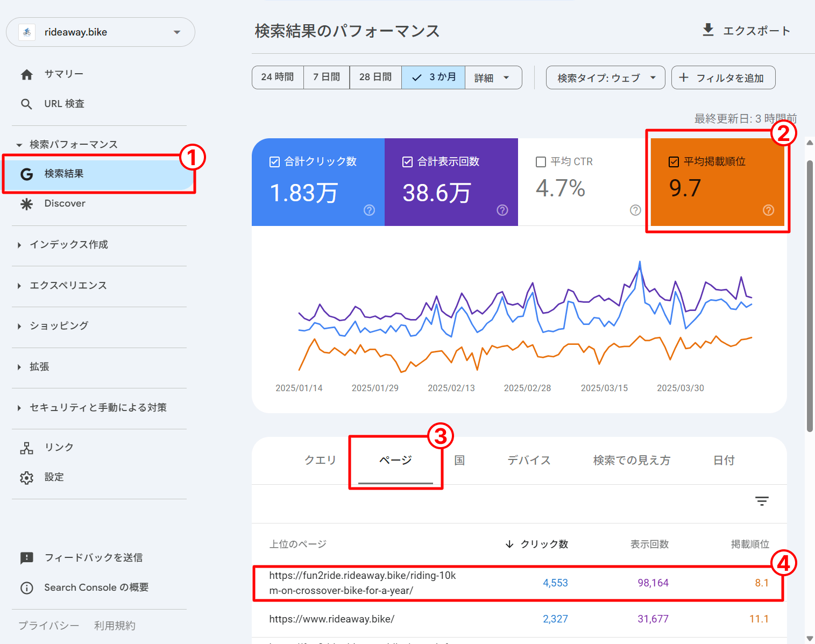Click the home icon beside サマリー

pyautogui.click(x=27, y=75)
